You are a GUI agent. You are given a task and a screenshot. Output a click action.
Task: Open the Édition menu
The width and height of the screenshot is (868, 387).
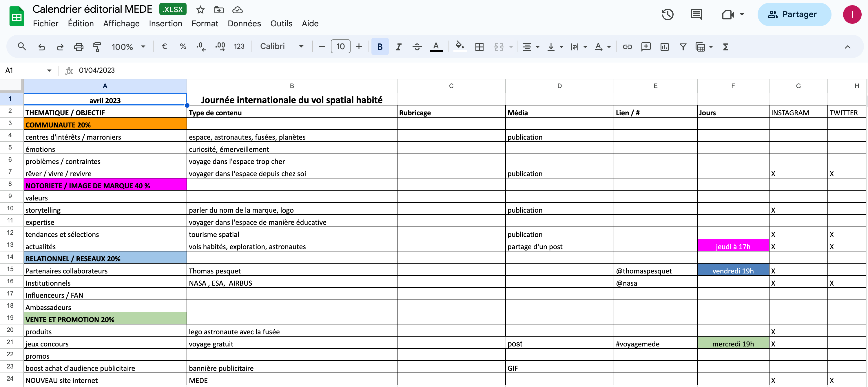81,23
